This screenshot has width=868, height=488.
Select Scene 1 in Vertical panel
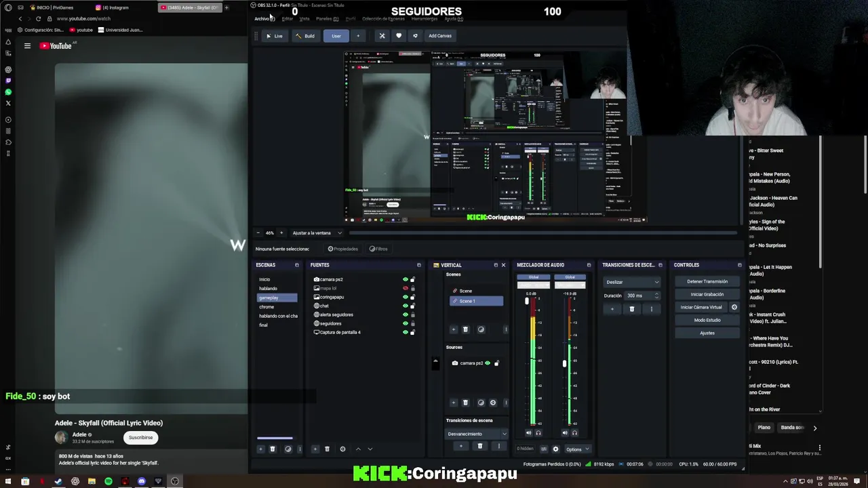tap(476, 301)
